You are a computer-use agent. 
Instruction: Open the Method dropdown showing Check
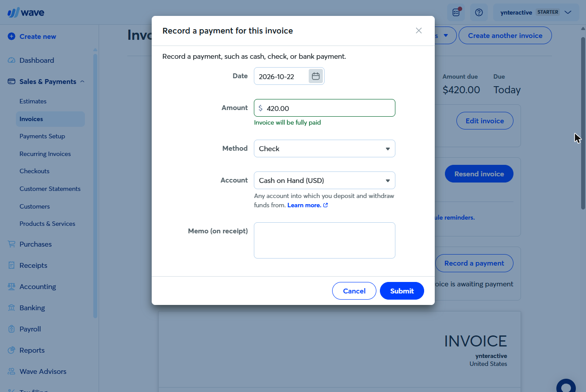[325, 148]
